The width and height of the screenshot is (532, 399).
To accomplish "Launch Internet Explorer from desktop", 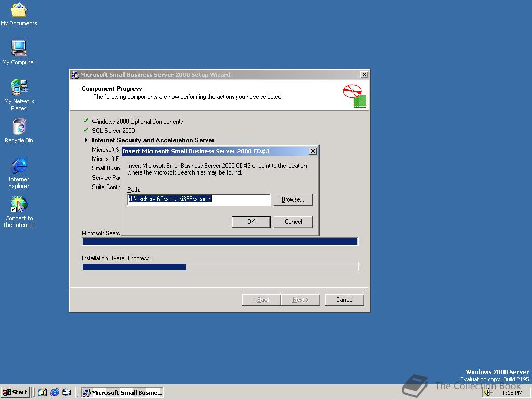I will tap(19, 173).
